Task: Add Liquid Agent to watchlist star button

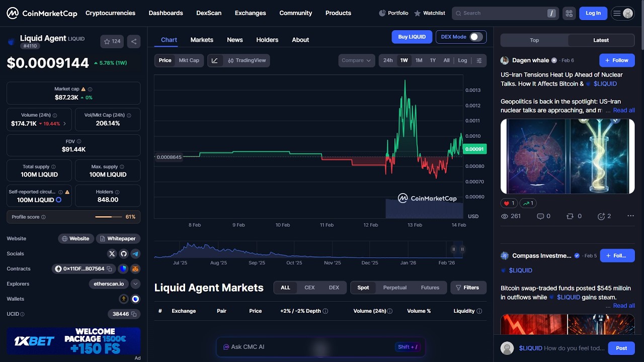Action: pos(112,42)
